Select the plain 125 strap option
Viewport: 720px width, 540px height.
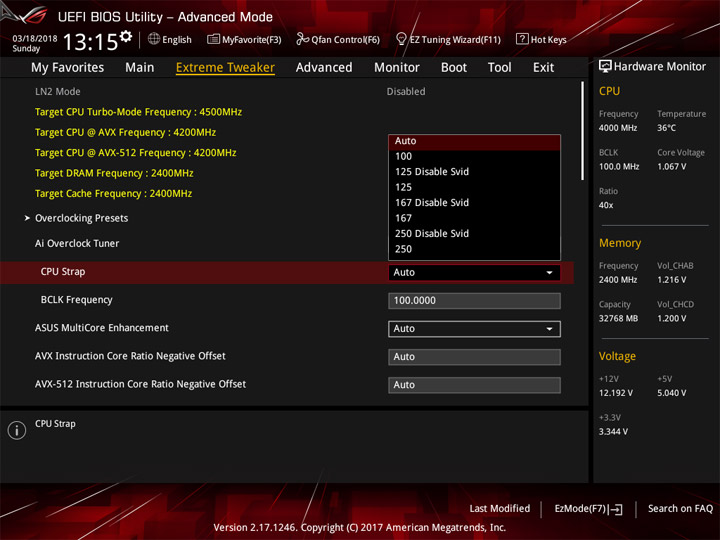[474, 187]
